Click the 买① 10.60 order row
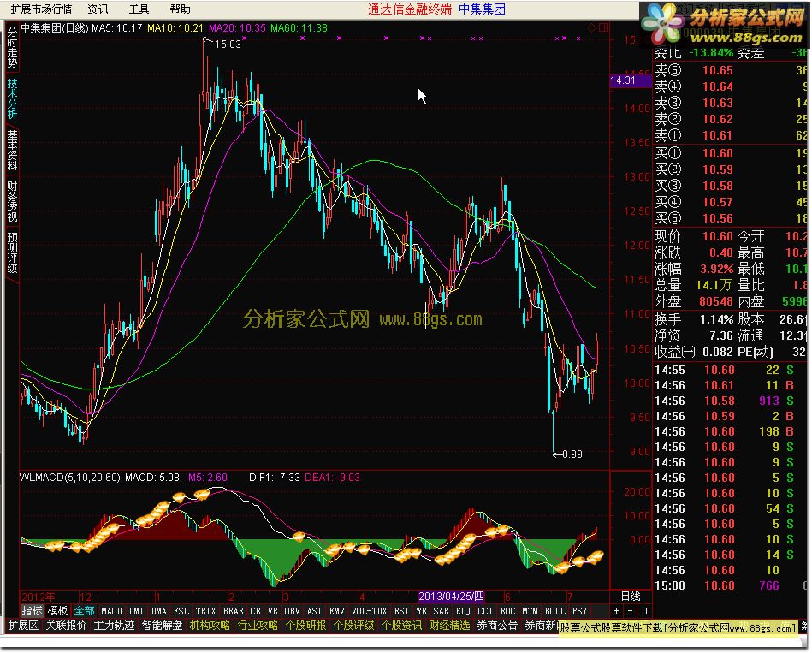This screenshot has height=653, width=812. pyautogui.click(x=730, y=152)
